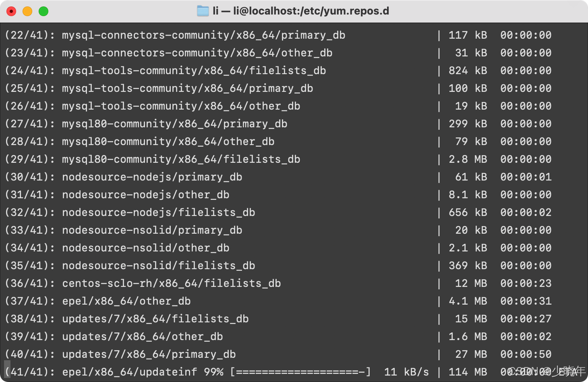Click the 114 MB size on last line
This screenshot has width=588, height=382.
[x=468, y=372]
